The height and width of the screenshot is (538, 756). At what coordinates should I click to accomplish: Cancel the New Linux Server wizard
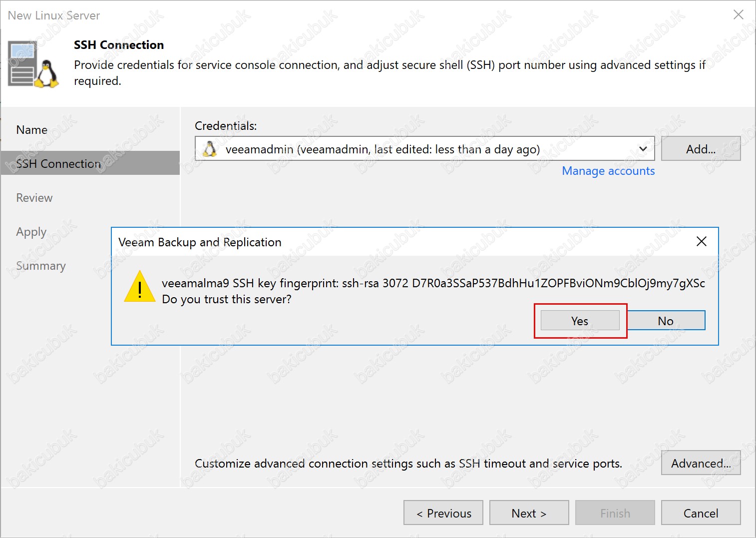coord(701,513)
